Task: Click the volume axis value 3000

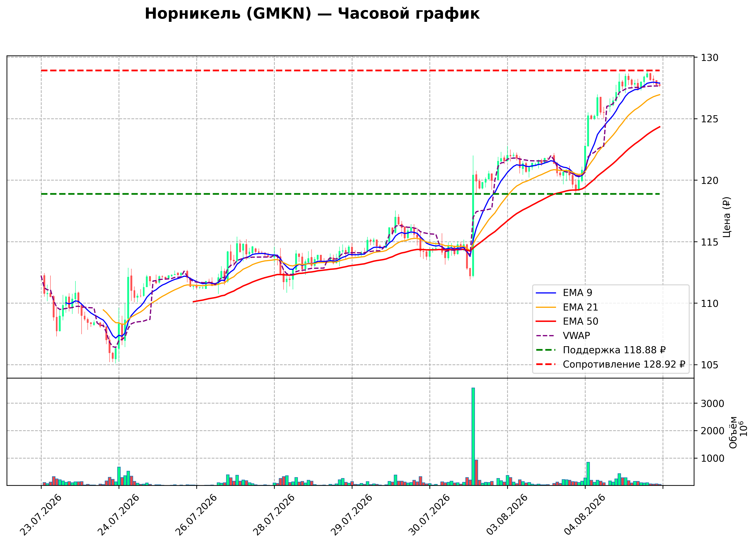Action: 713,404
